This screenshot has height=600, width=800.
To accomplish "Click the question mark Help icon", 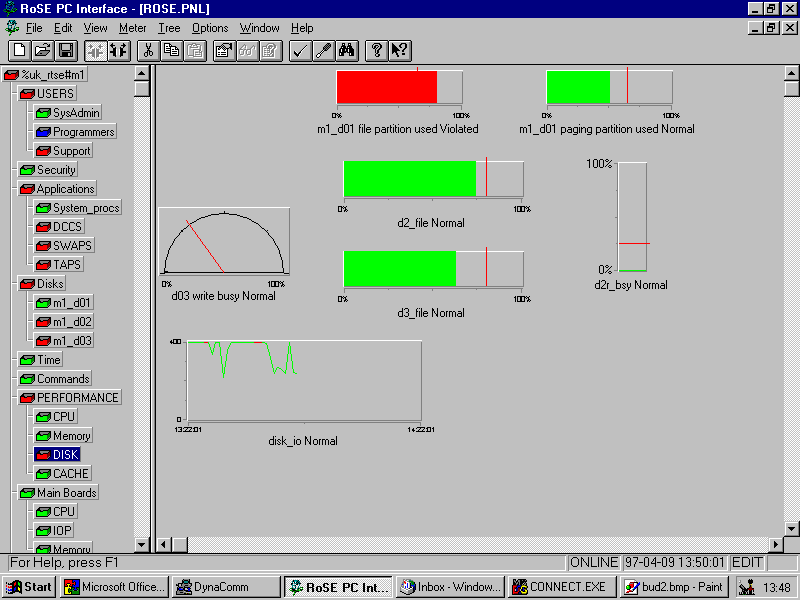I will (x=377, y=50).
